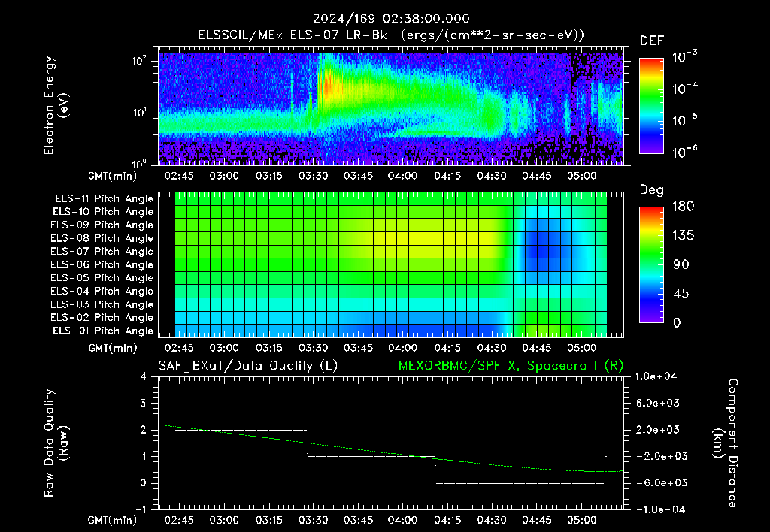Select the ELS-10 Pitch Angle row label
The image size is (770, 532).
click(x=103, y=212)
